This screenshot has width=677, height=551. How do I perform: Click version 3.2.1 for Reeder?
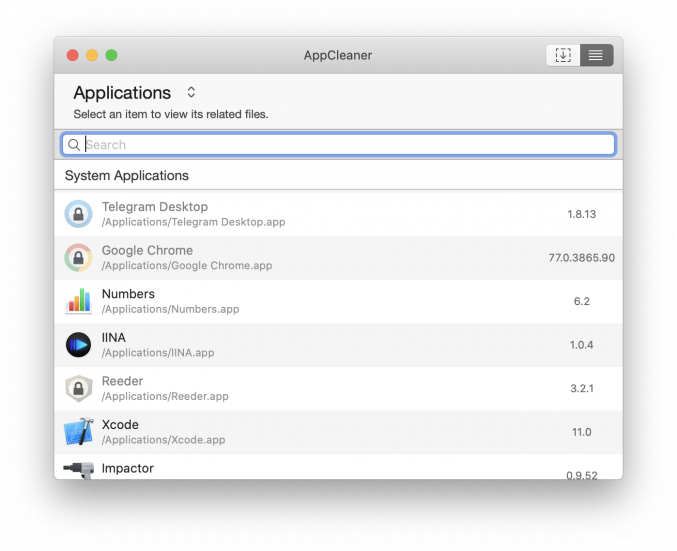581,389
